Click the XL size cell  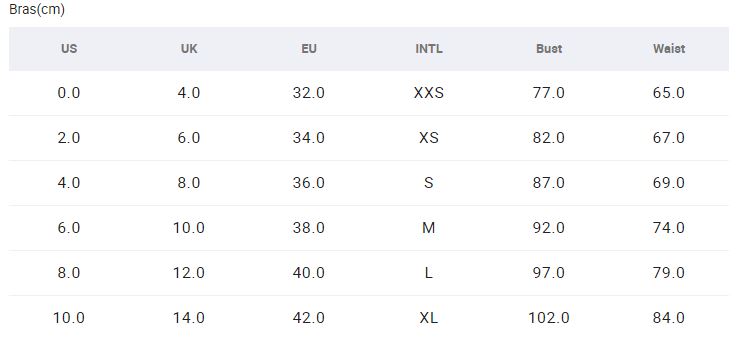(x=429, y=318)
